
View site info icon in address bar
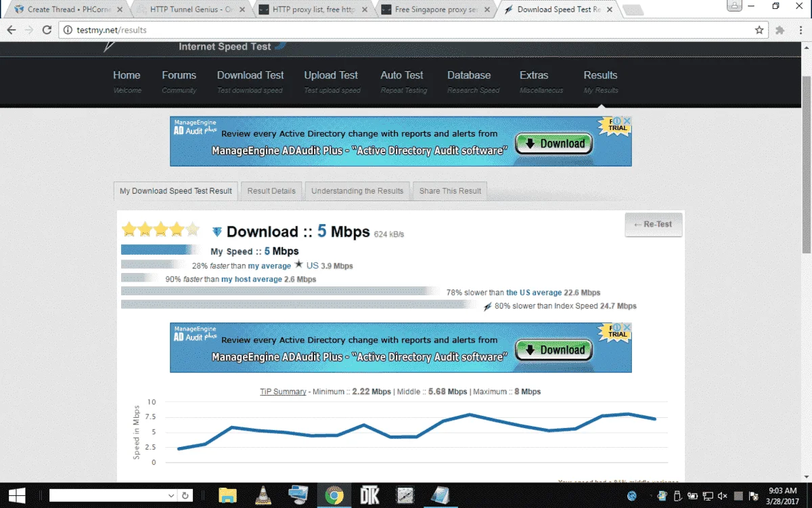click(68, 30)
